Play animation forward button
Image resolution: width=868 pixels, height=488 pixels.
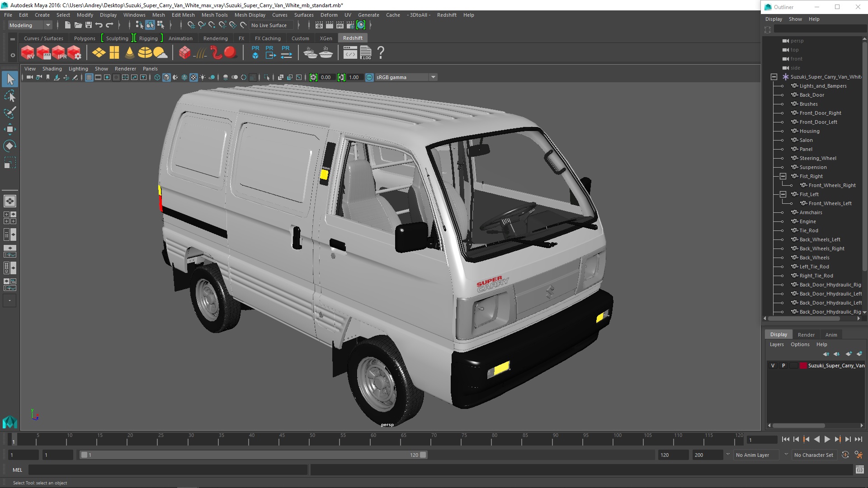[x=827, y=439]
